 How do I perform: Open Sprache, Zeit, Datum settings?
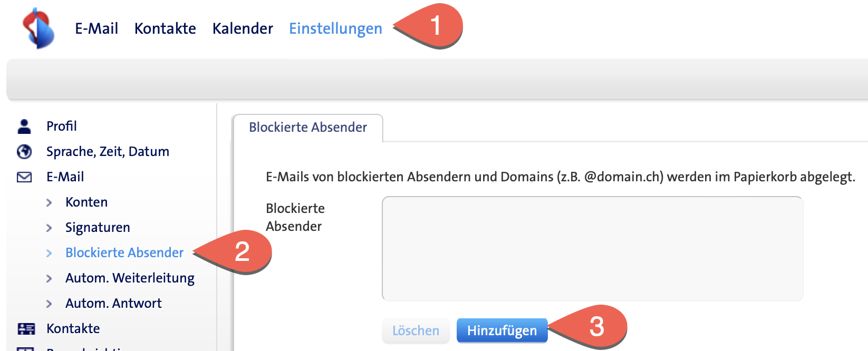[x=108, y=152]
